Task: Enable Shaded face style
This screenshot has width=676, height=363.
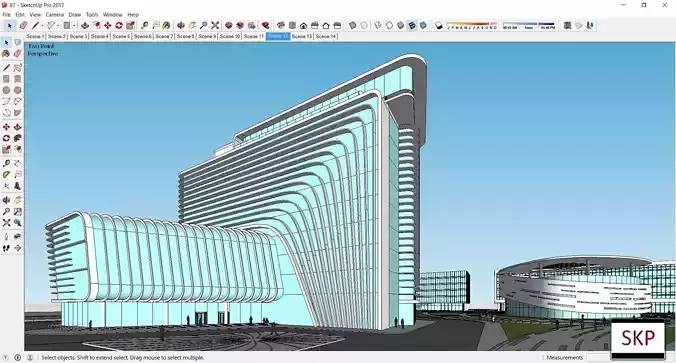Action: pyautogui.click(x=401, y=25)
